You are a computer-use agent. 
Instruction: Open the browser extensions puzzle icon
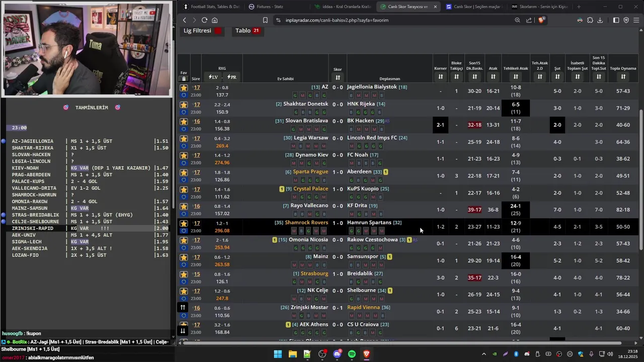[590, 20]
